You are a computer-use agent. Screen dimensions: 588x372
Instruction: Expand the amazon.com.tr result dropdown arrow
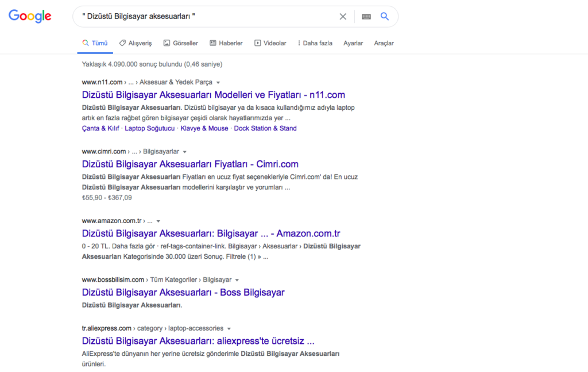coord(158,221)
